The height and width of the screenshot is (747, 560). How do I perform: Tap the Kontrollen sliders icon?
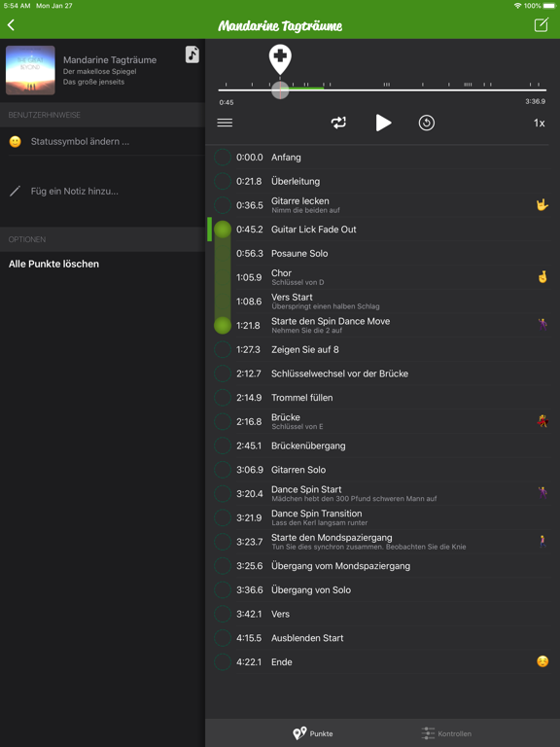[x=428, y=733]
